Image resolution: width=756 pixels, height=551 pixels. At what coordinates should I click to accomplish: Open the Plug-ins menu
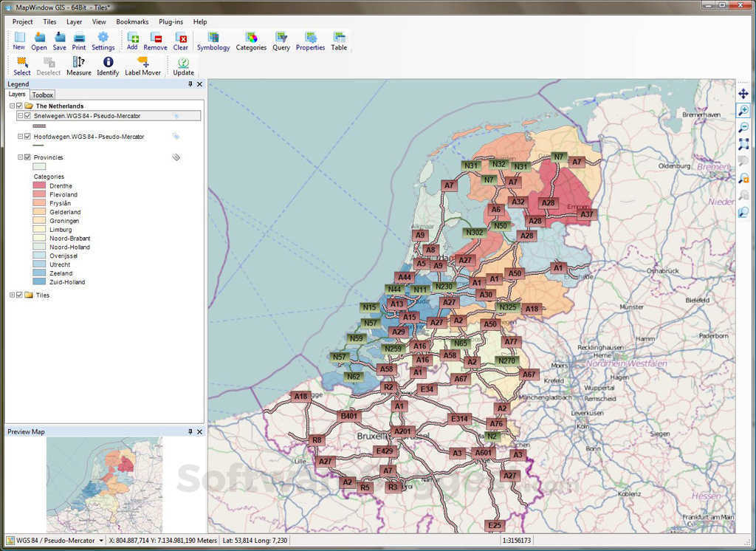click(x=171, y=21)
